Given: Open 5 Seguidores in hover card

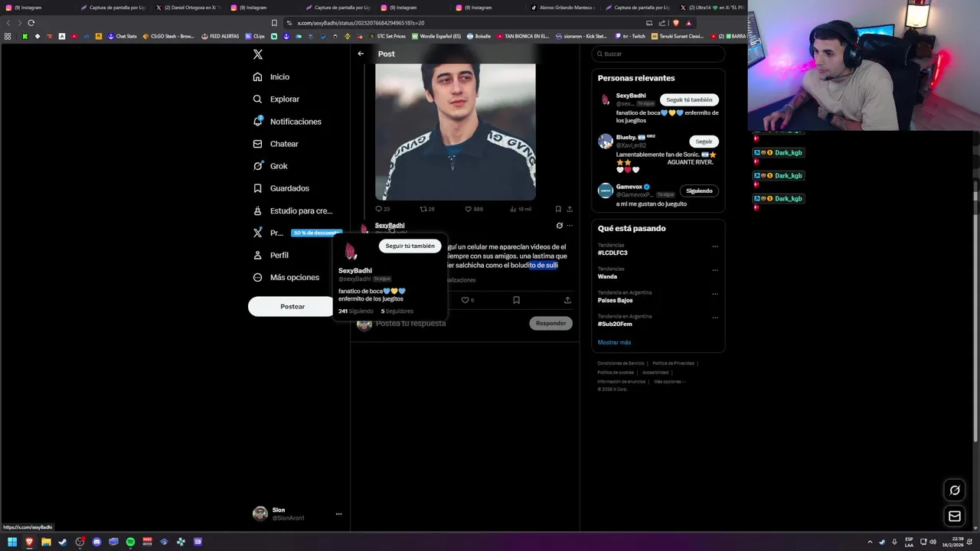Looking at the screenshot, I should pyautogui.click(x=397, y=311).
